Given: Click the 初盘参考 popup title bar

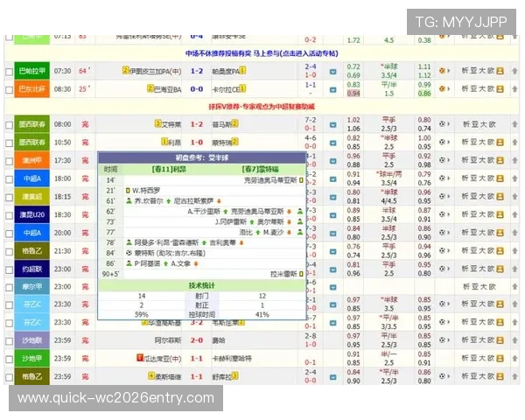Looking at the screenshot, I should 202,157.
